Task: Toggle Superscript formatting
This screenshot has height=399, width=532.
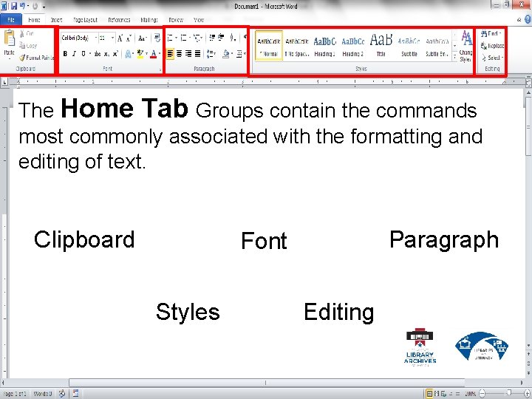Action: (115, 54)
